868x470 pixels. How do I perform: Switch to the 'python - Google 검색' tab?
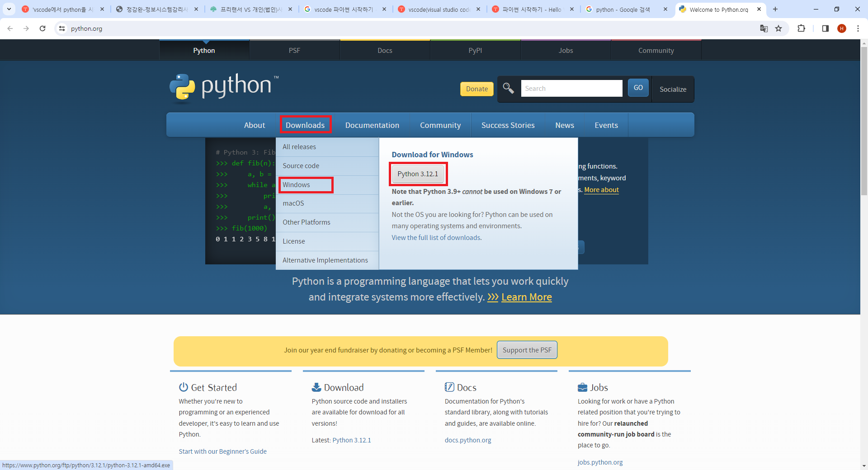[x=623, y=9]
